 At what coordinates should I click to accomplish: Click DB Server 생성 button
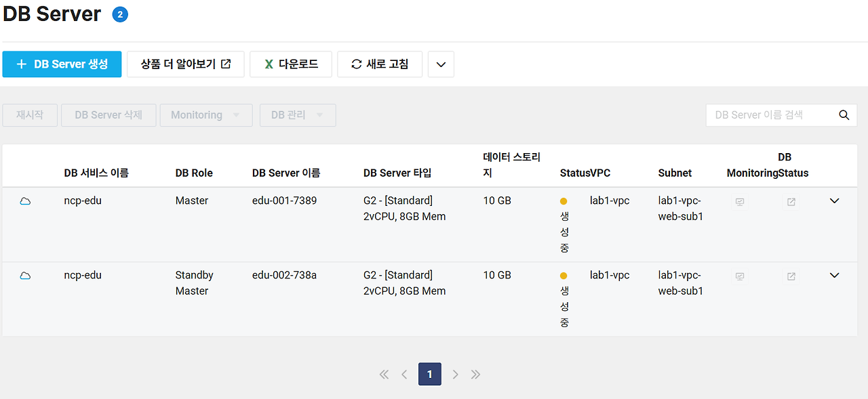pos(62,64)
